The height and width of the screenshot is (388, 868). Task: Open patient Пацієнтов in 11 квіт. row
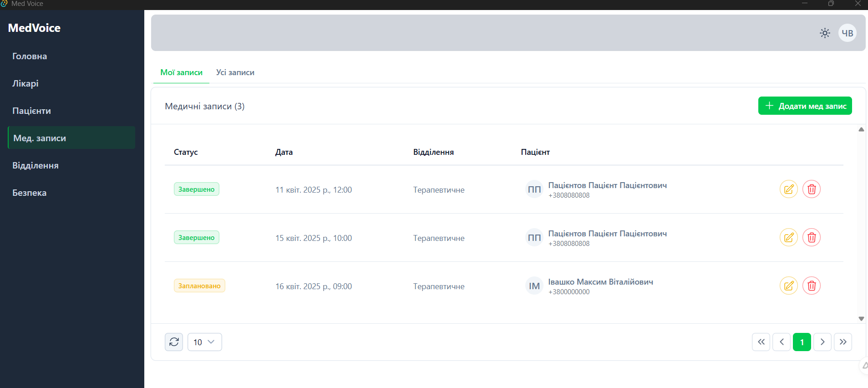(607, 185)
